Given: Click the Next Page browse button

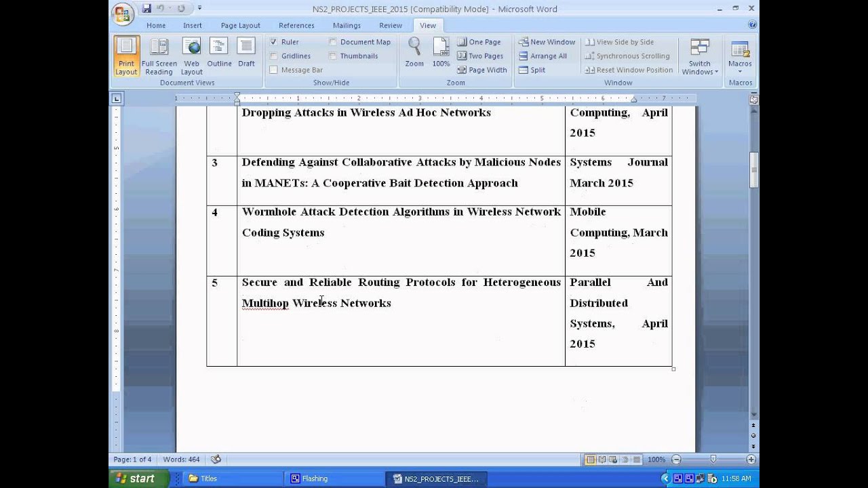Looking at the screenshot, I should [x=753, y=447].
